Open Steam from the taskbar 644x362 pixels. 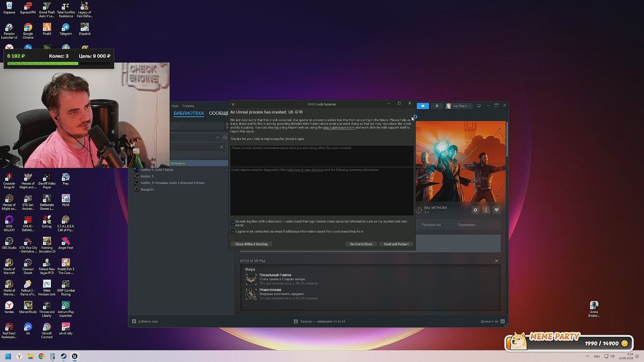[x=63, y=356]
